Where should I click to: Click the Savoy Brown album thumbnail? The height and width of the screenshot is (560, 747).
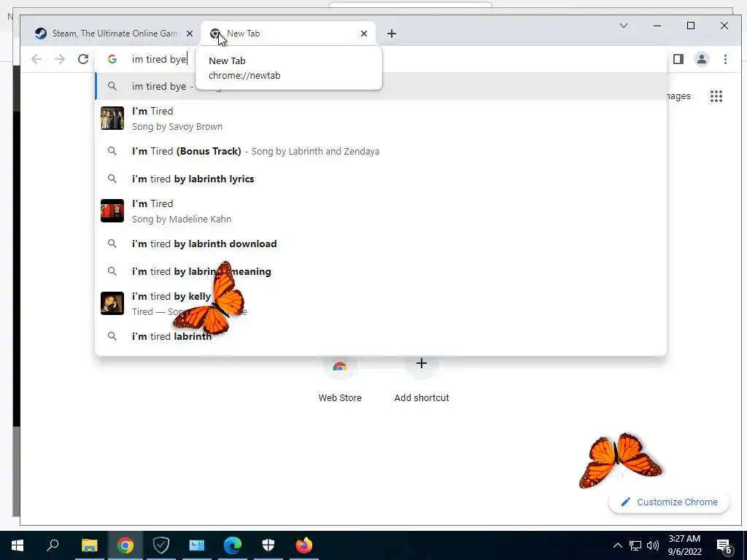(112, 118)
